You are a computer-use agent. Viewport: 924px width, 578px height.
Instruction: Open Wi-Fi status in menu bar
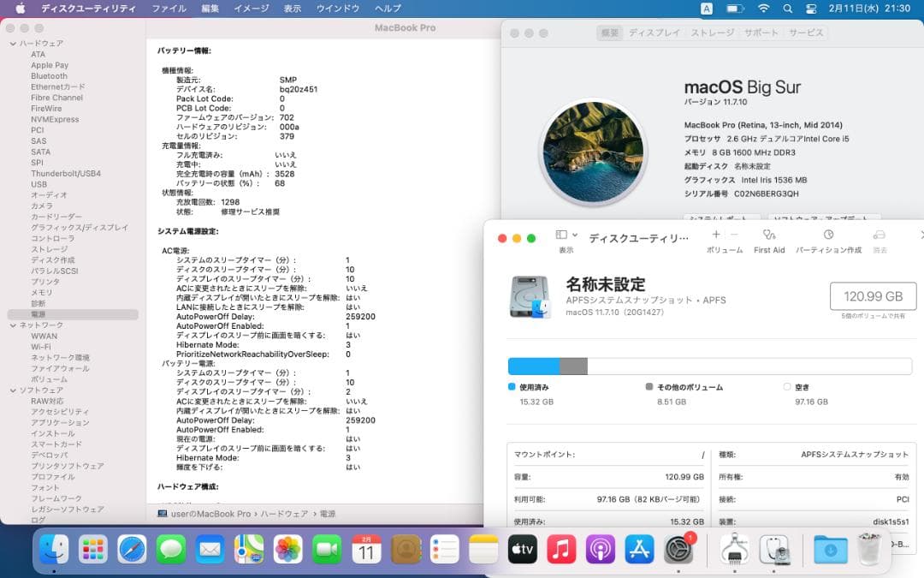[x=763, y=9]
